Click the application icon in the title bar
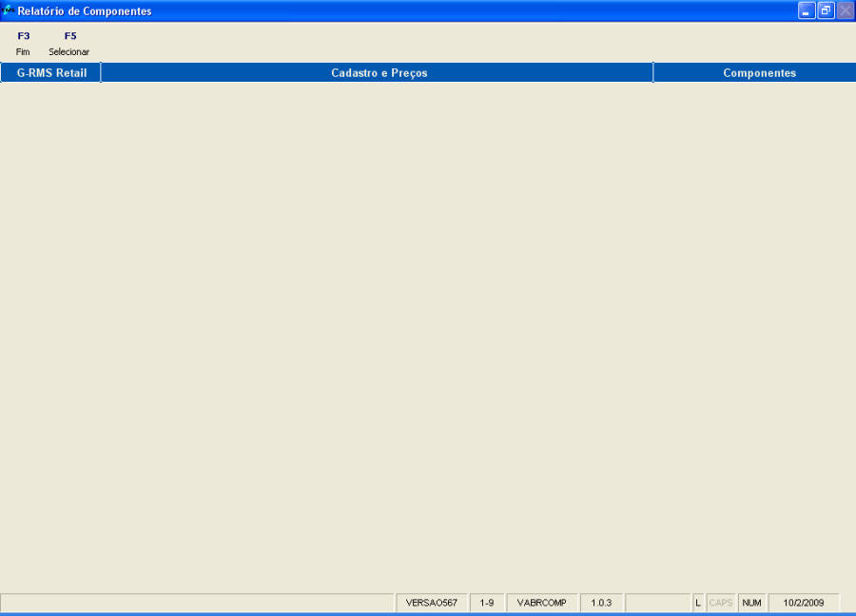Viewport: 856px width, 616px height. point(8,10)
